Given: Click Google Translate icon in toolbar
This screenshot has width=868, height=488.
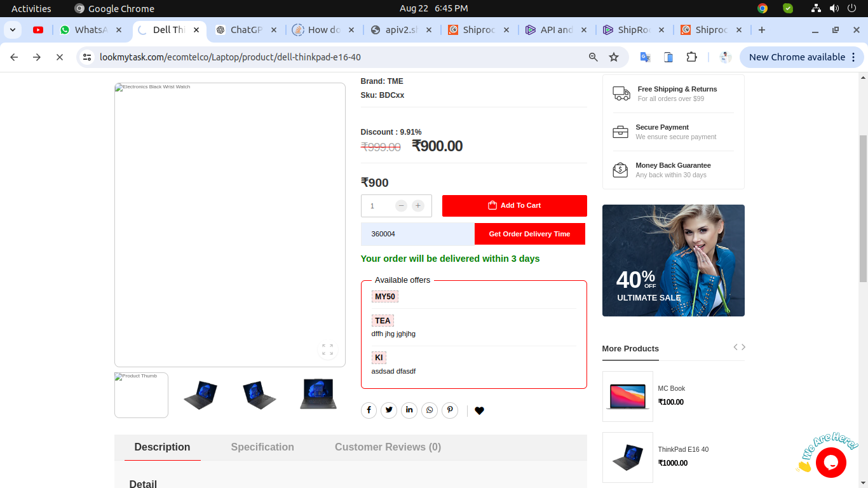Looking at the screenshot, I should click(645, 57).
